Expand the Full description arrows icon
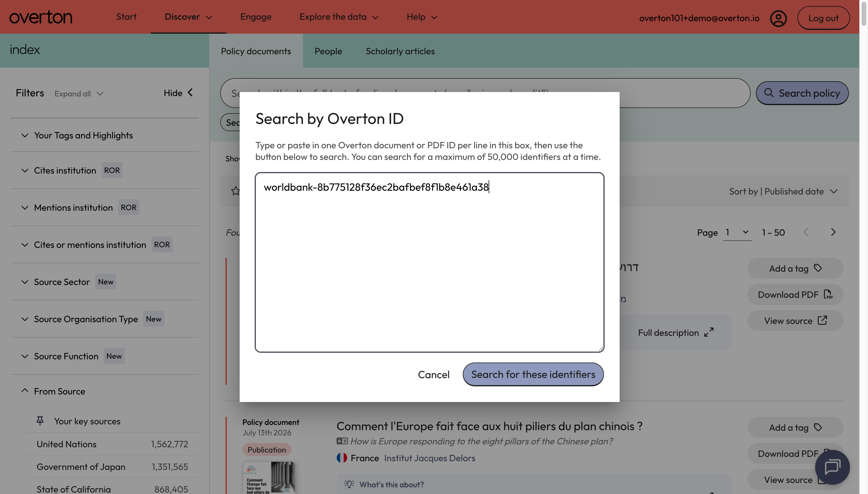Image resolution: width=868 pixels, height=494 pixels. 709,332
